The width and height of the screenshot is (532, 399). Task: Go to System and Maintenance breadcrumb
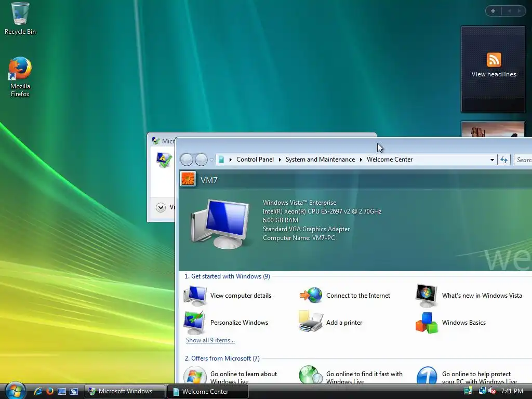[x=320, y=159]
